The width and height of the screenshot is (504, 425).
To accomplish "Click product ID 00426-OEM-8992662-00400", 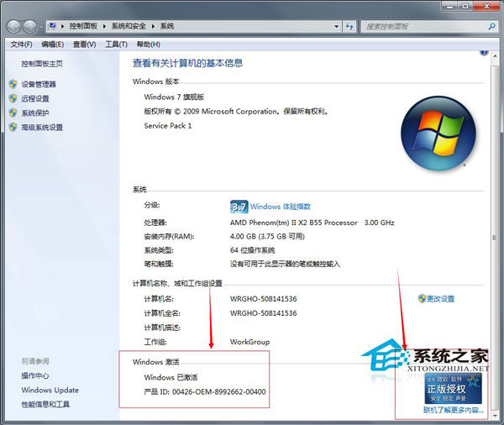I will click(219, 391).
